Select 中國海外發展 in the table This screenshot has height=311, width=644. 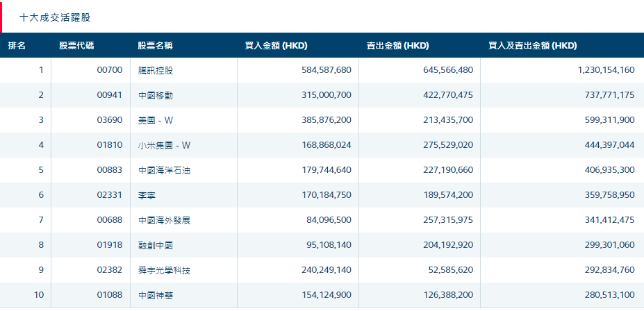[x=164, y=220]
